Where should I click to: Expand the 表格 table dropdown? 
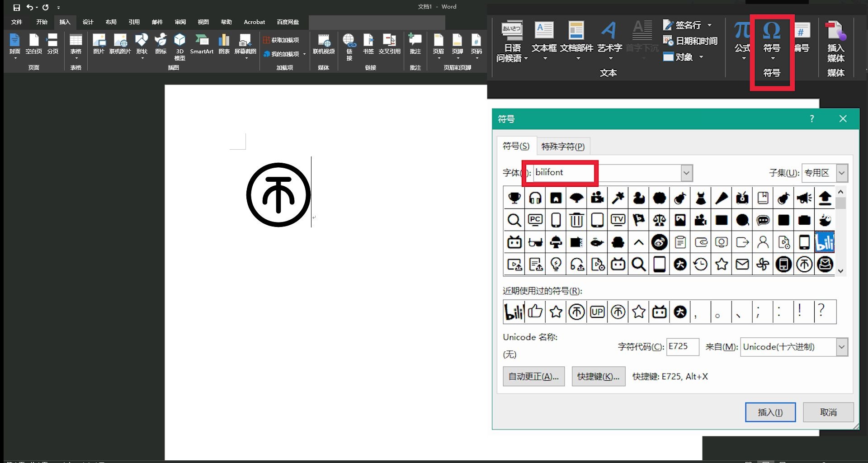click(76, 58)
